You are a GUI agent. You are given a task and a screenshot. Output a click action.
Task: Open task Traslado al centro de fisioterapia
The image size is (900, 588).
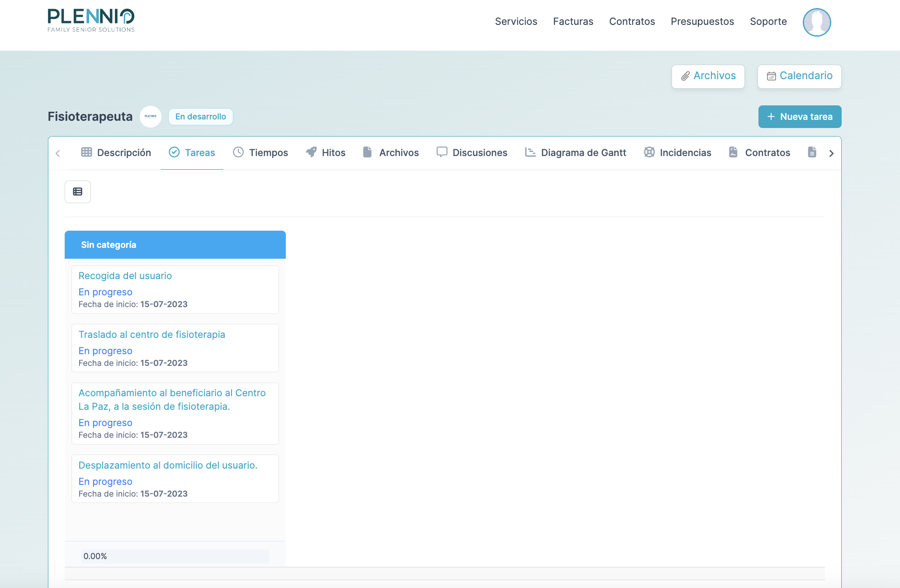152,335
